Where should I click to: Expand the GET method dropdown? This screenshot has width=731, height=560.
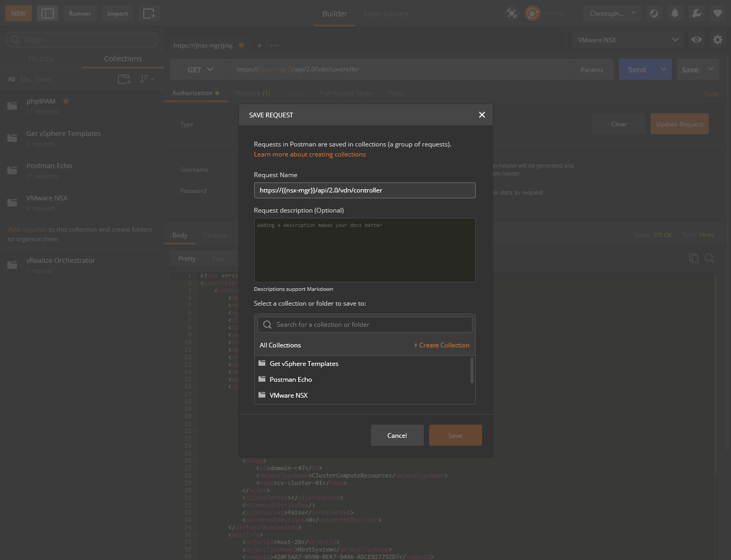[200, 69]
